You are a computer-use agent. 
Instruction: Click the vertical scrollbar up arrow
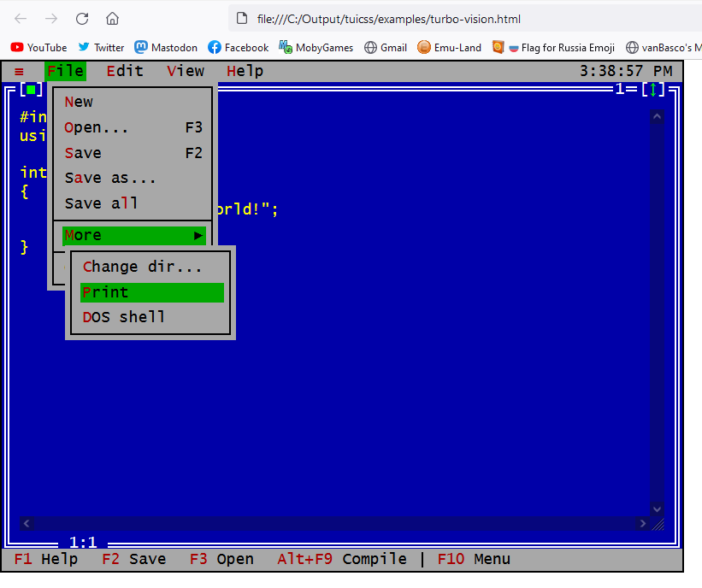[x=657, y=117]
